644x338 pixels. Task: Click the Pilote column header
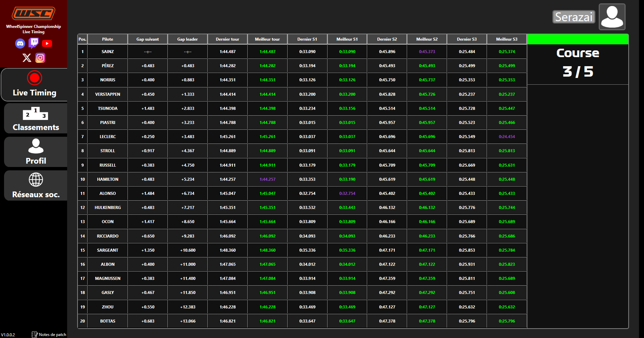pos(107,39)
